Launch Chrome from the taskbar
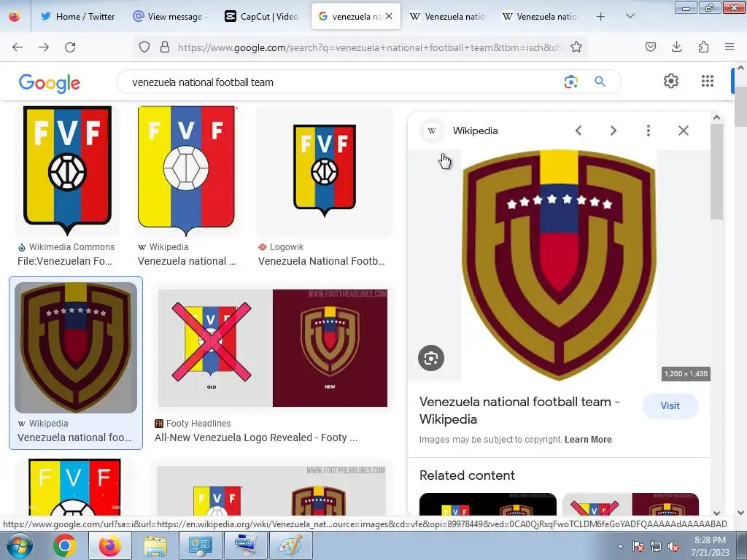This screenshot has height=560, width=747. [65, 545]
